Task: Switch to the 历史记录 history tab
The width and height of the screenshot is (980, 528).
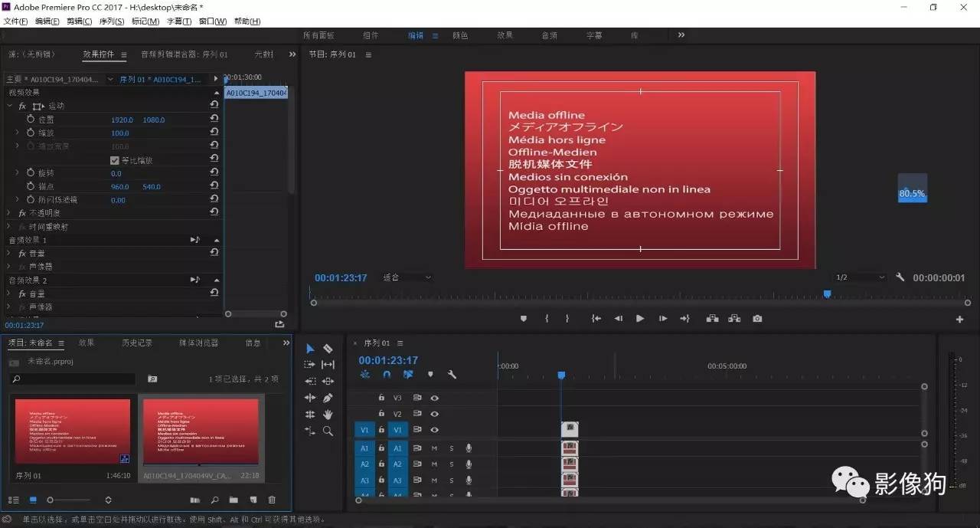Action: coord(136,343)
